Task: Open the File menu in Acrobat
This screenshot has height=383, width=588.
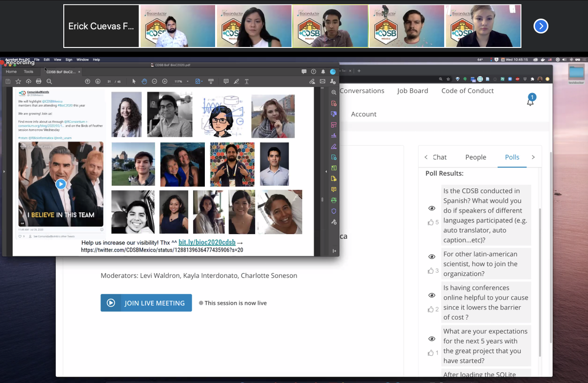Action: 37,60
